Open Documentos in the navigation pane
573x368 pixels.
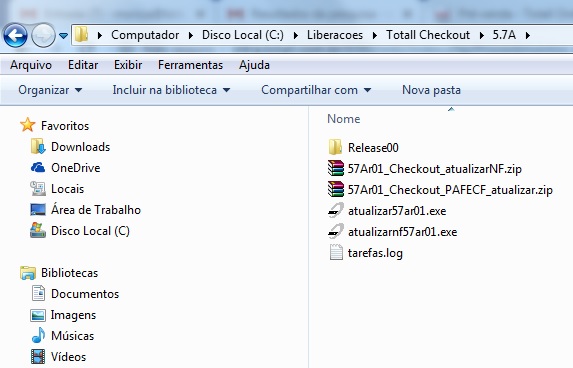tap(85, 294)
